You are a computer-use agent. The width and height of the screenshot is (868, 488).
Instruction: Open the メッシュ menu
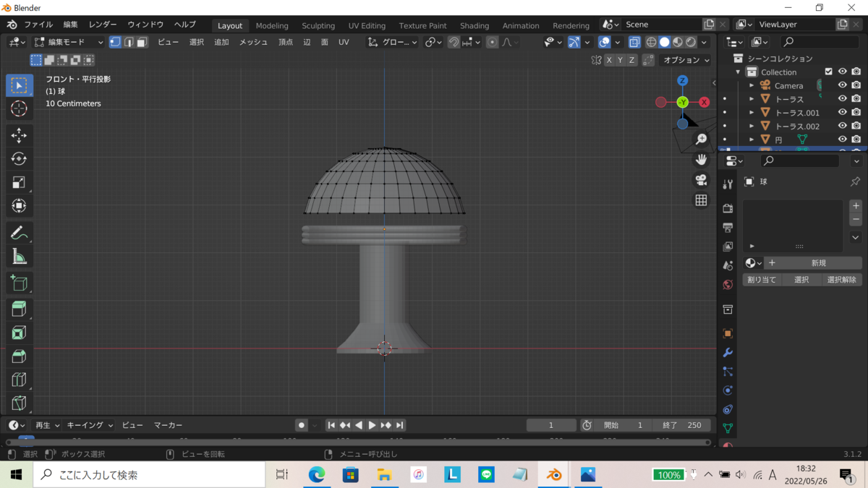coord(253,42)
